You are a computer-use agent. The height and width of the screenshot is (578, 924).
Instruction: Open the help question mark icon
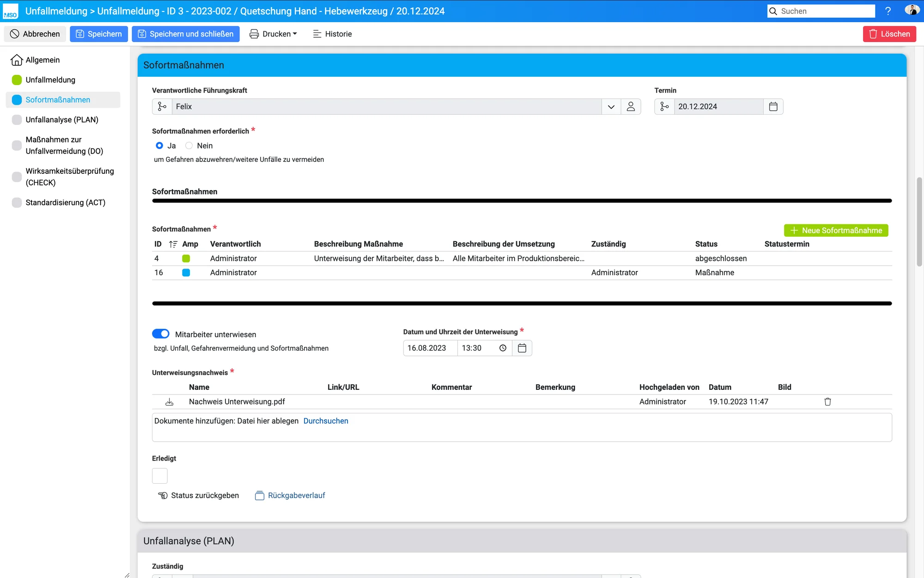click(888, 11)
